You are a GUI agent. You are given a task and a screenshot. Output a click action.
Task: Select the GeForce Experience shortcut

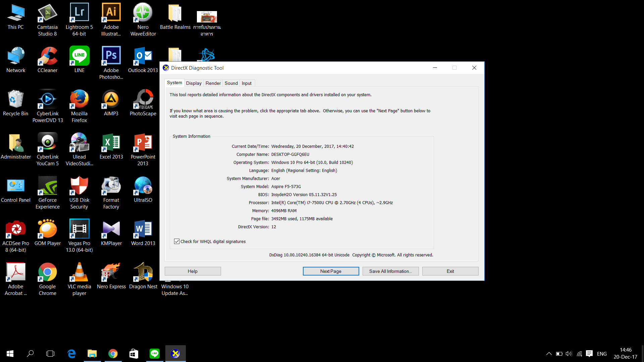(47, 186)
